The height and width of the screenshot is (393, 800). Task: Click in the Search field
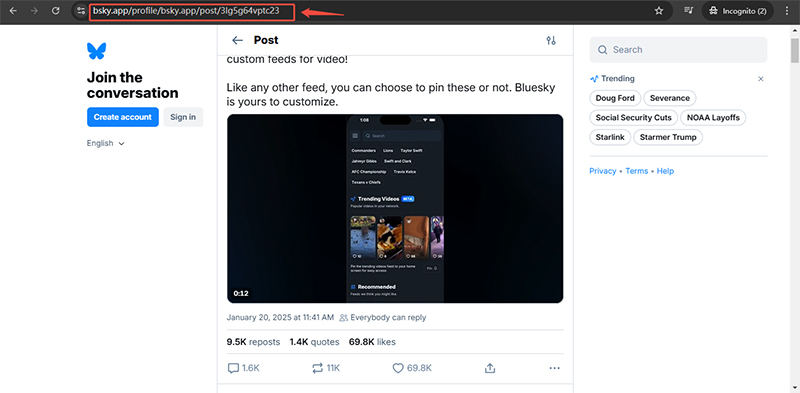coord(678,50)
